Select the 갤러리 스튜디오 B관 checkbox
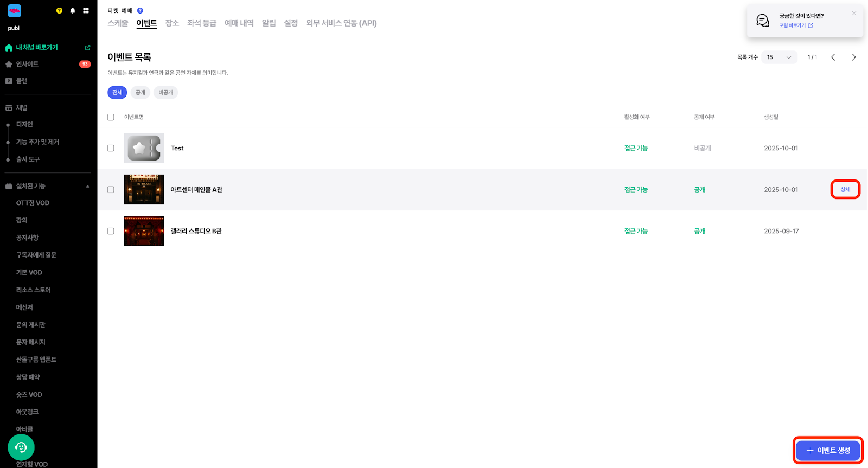Image resolution: width=868 pixels, height=468 pixels. coord(111,231)
